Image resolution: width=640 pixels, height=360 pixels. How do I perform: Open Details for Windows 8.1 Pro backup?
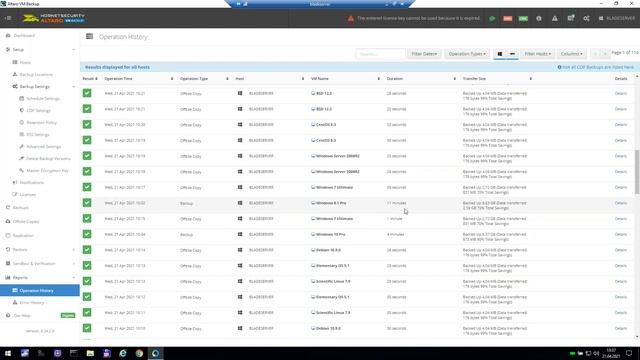click(621, 203)
